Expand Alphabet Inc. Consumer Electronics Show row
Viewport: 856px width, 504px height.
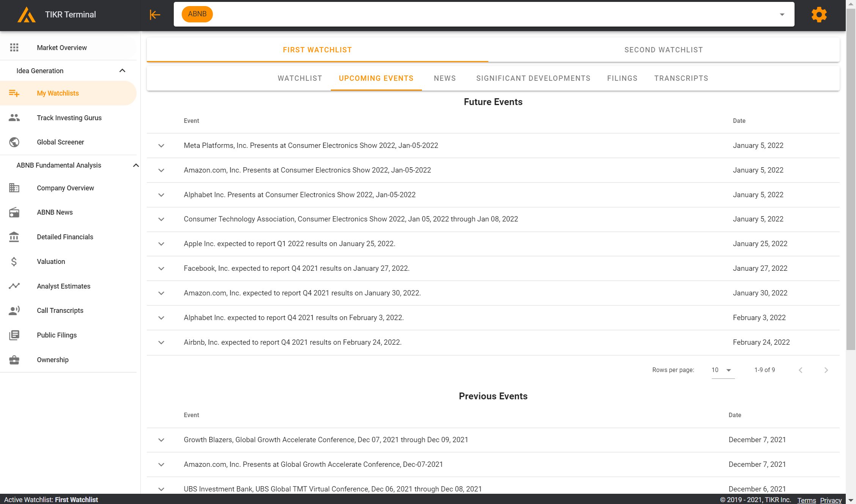pyautogui.click(x=161, y=195)
